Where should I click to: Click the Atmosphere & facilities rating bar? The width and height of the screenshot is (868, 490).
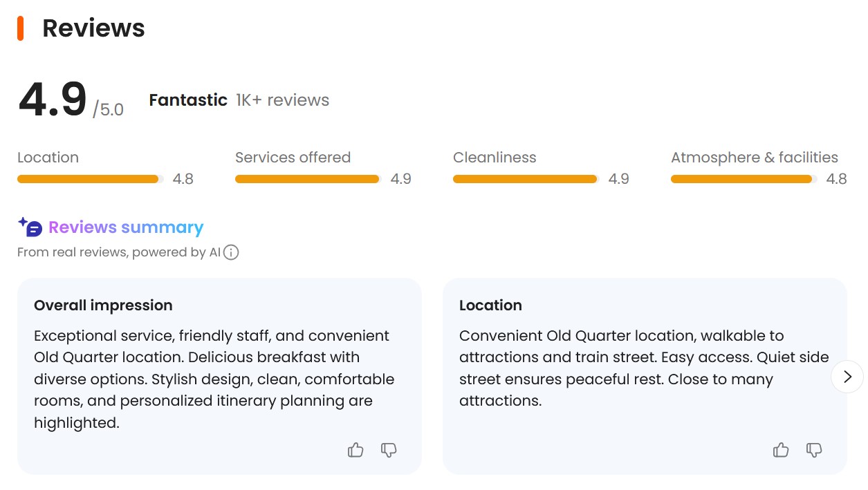[744, 179]
